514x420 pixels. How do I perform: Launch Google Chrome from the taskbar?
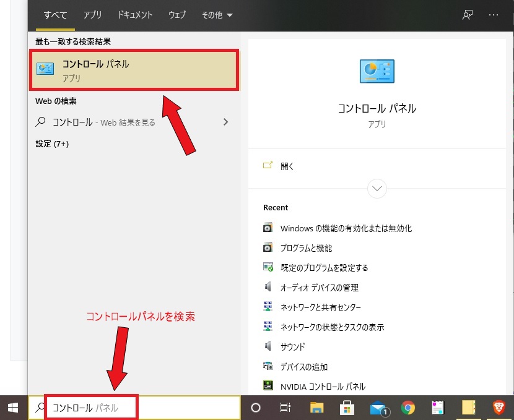(x=408, y=408)
